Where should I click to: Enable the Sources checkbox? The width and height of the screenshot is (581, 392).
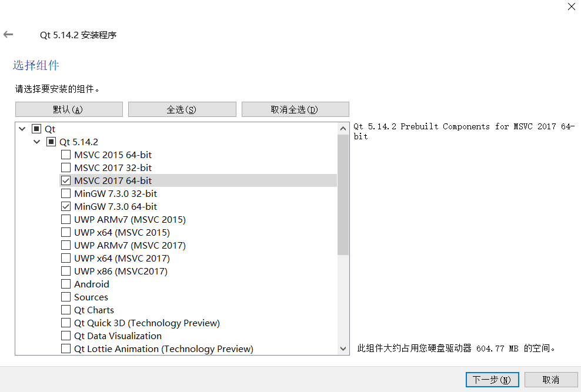66,297
